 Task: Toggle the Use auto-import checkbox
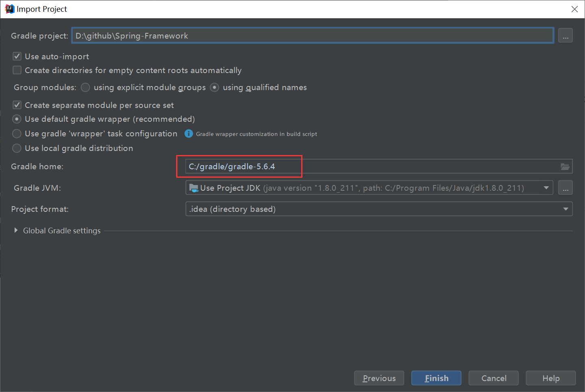[17, 56]
